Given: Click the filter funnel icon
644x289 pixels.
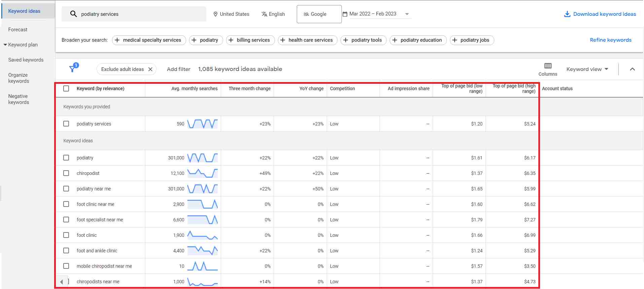Looking at the screenshot, I should tap(72, 69).
